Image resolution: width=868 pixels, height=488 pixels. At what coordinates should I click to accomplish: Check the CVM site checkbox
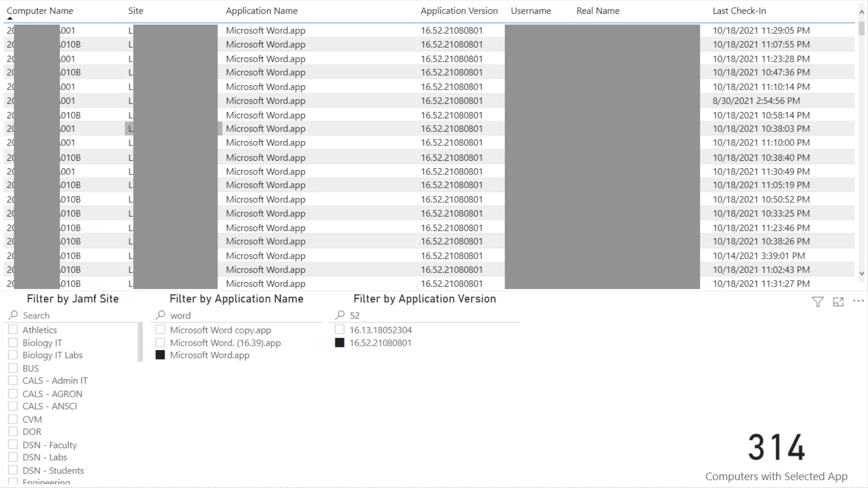click(x=13, y=419)
